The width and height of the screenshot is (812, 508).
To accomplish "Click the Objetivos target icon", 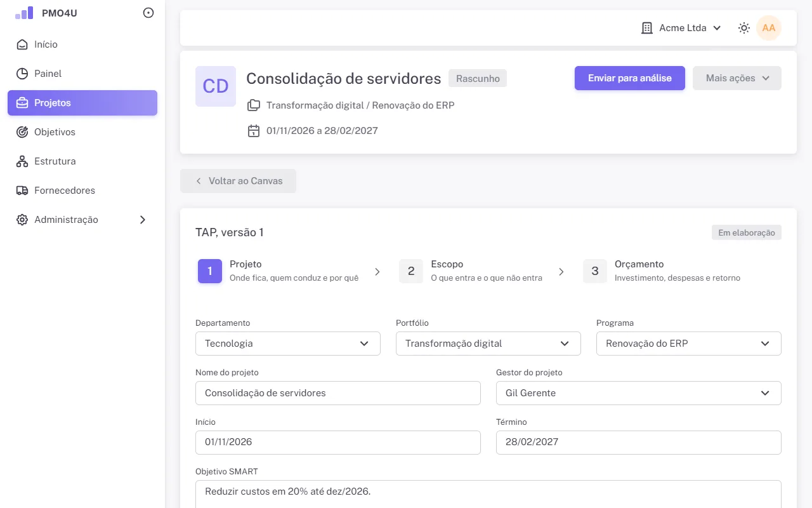I will 22,132.
